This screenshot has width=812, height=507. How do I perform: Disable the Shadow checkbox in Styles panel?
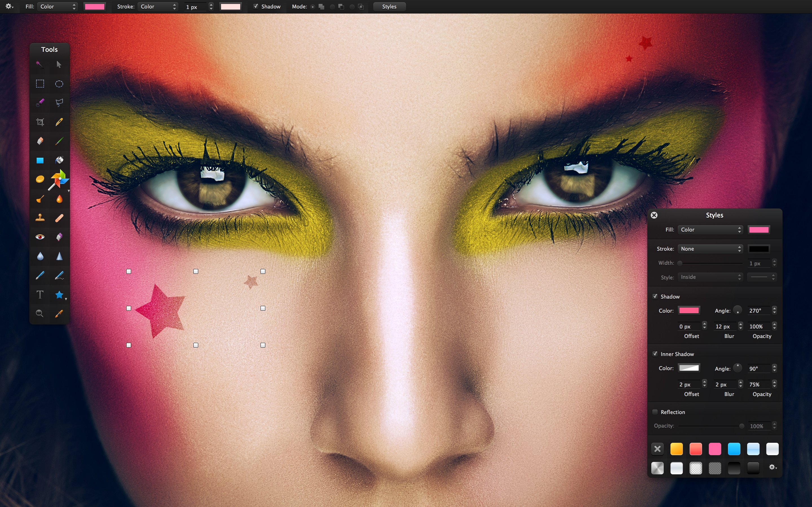(x=655, y=296)
